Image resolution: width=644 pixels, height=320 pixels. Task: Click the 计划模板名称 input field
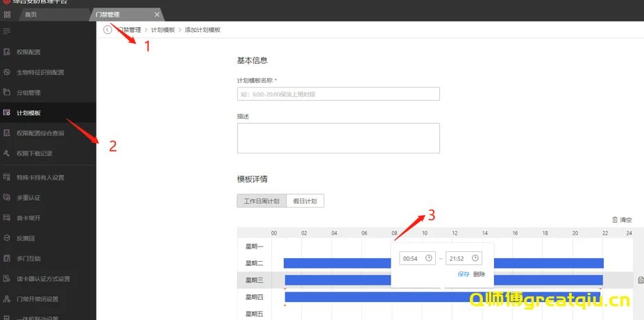click(338, 94)
